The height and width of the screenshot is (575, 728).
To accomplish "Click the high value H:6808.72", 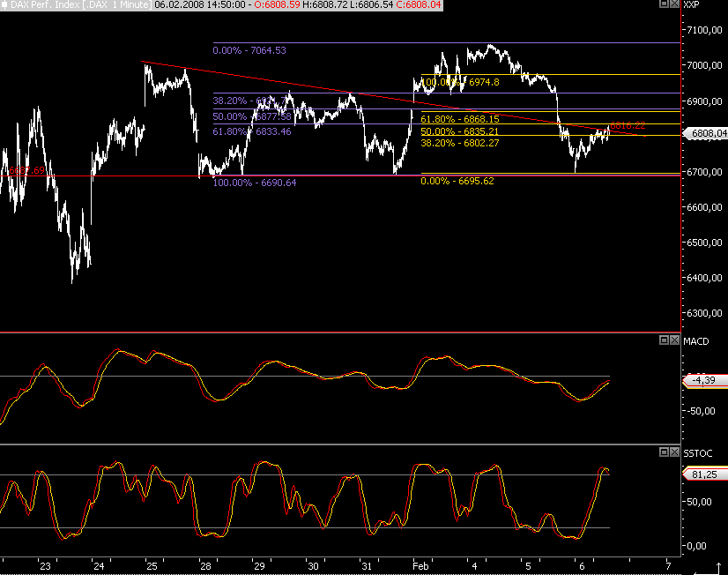I will tap(325, 5).
